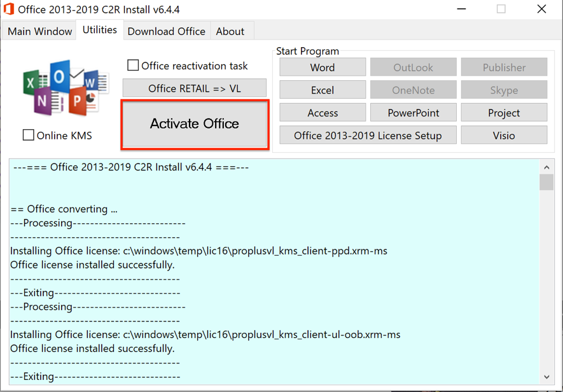
Task: Click the Office apps suite logo image
Action: (x=66, y=88)
